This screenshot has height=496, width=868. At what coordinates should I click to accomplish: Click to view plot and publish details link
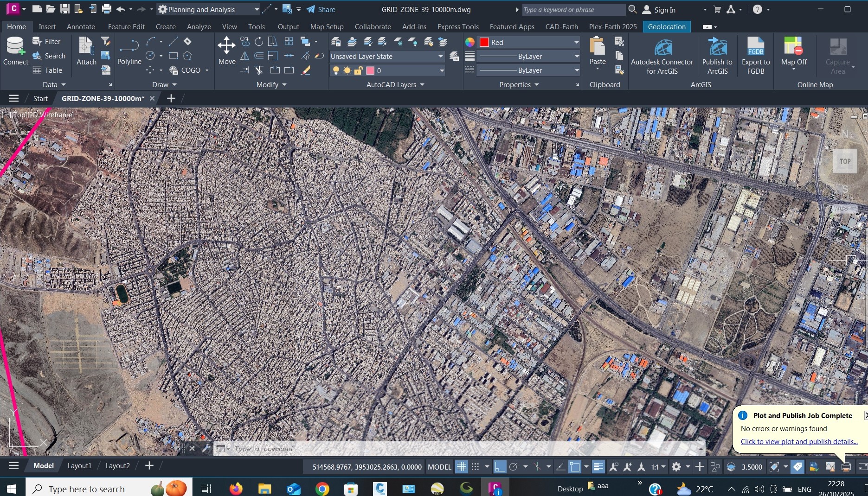point(798,441)
